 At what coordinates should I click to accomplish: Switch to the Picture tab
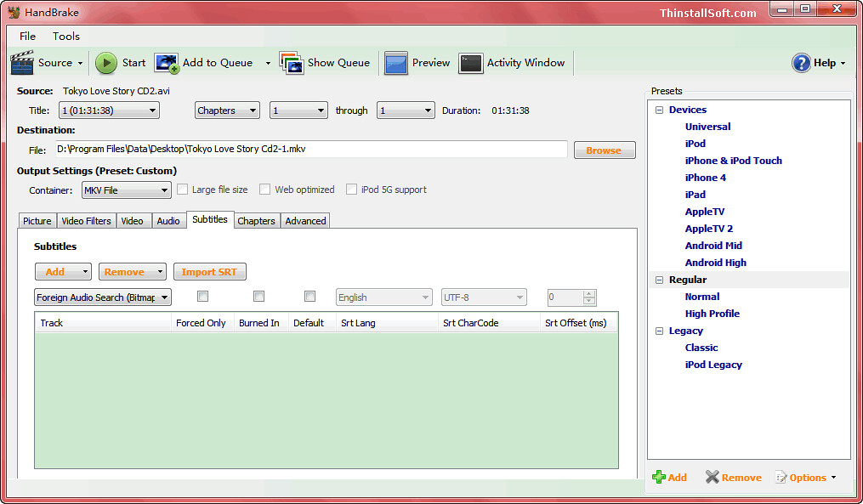pos(37,220)
